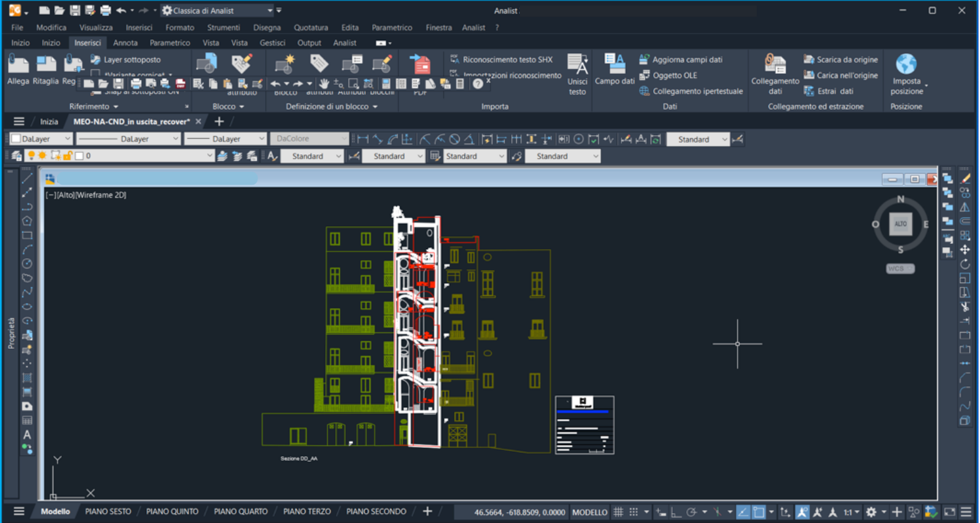
Task: Toggle grid display in status bar
Action: [618, 512]
